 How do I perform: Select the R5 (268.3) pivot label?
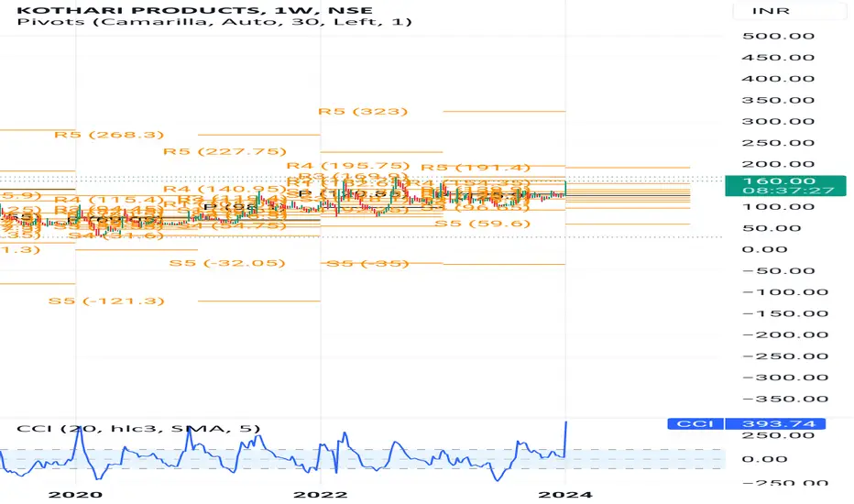[109, 135]
